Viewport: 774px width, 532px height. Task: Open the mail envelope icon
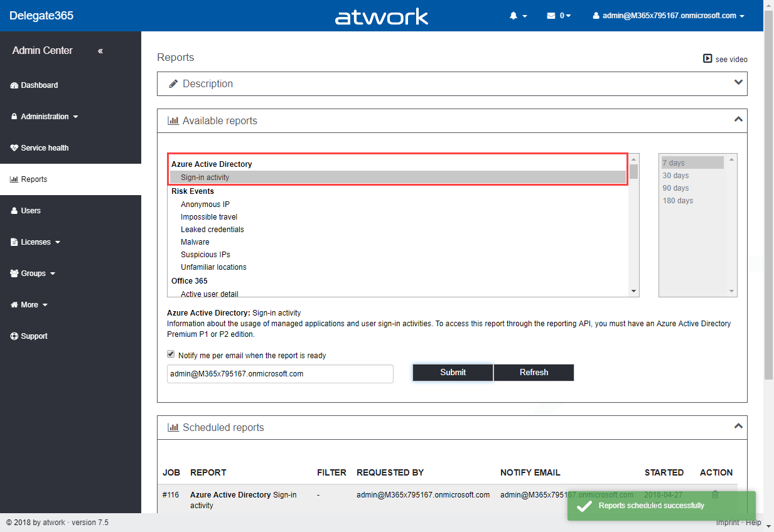[551, 16]
